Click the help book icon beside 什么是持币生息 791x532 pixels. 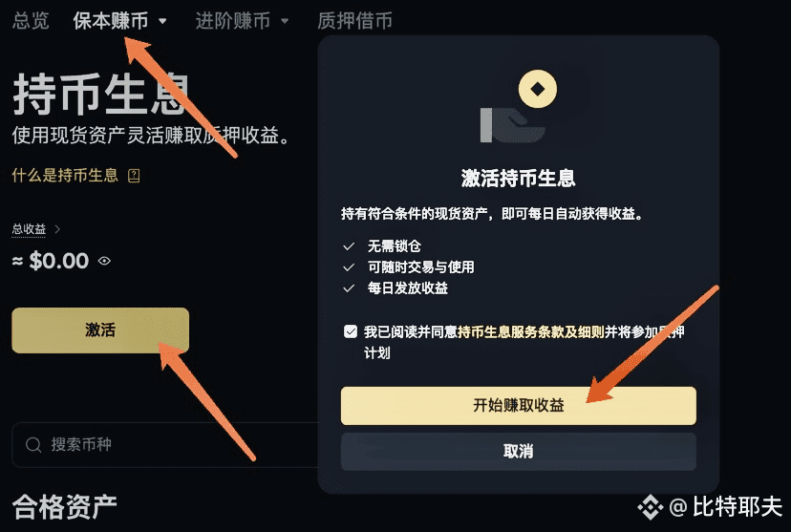click(x=134, y=176)
